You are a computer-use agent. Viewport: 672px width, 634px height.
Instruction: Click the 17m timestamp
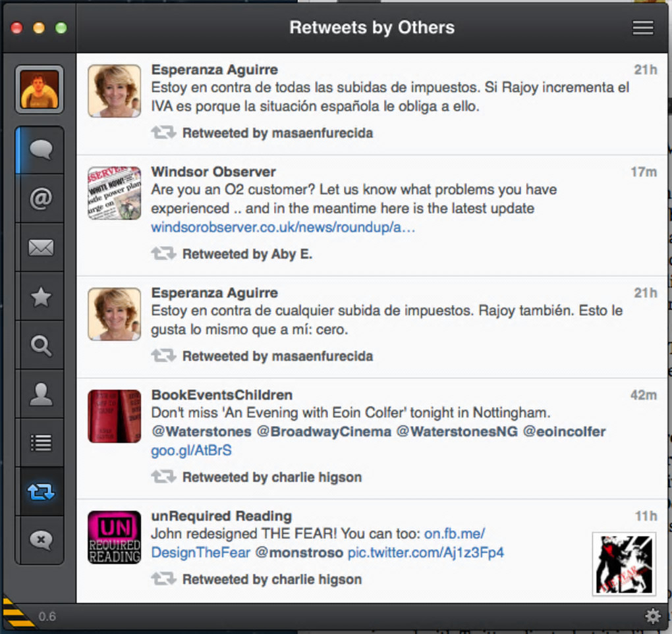point(643,172)
